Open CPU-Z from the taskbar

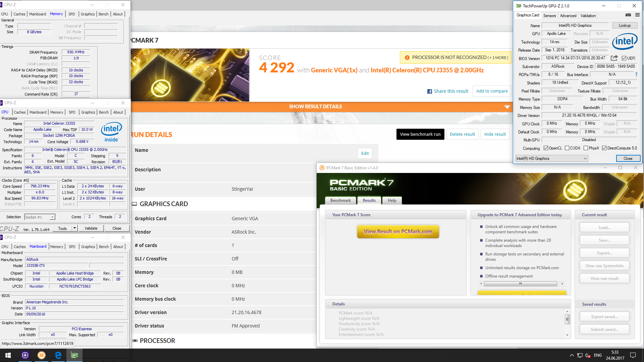click(x=25, y=355)
